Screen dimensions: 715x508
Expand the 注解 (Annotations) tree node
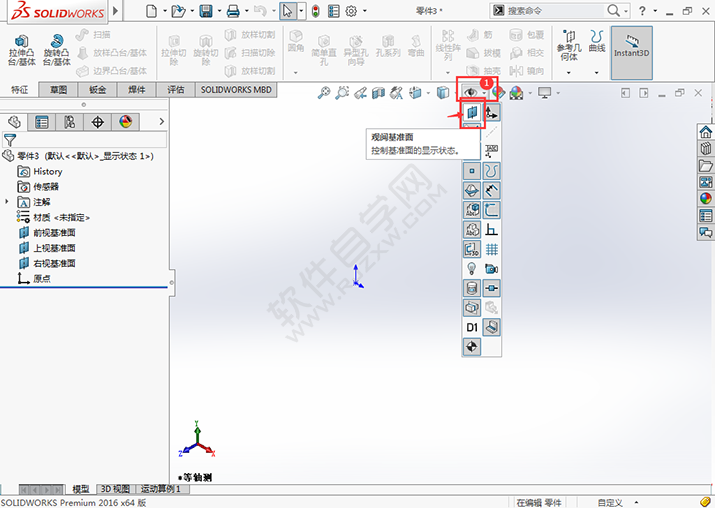click(x=7, y=201)
